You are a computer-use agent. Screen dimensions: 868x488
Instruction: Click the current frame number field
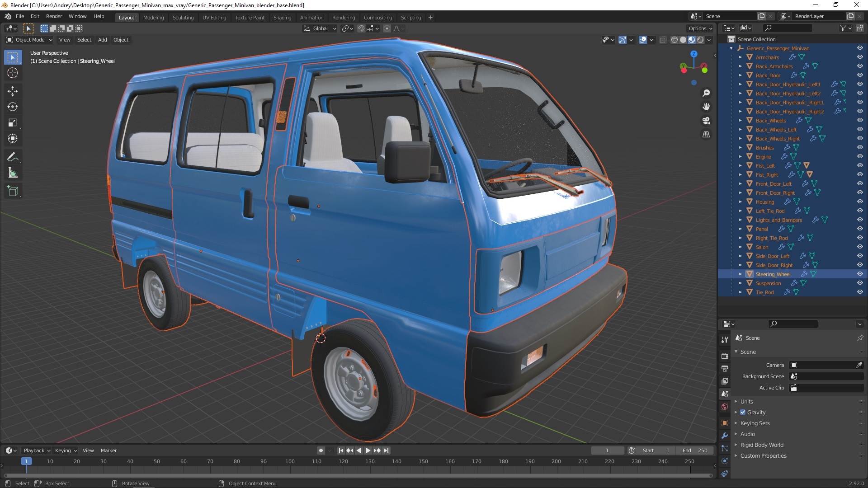pyautogui.click(x=607, y=450)
